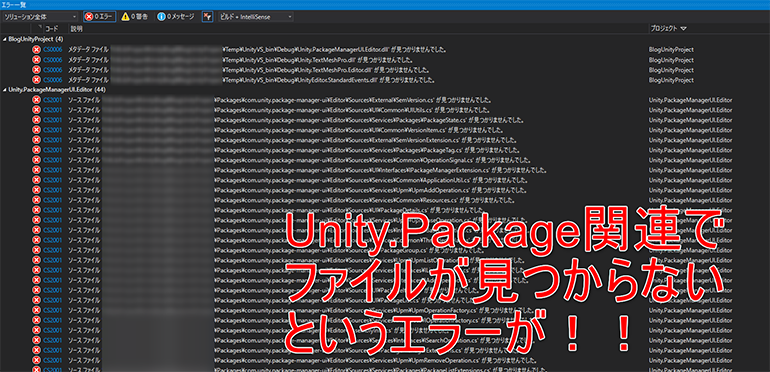Select the Unity.PackageManagerUI.Editor.dll error description
The height and width of the screenshot is (372, 770).
tap(259, 50)
